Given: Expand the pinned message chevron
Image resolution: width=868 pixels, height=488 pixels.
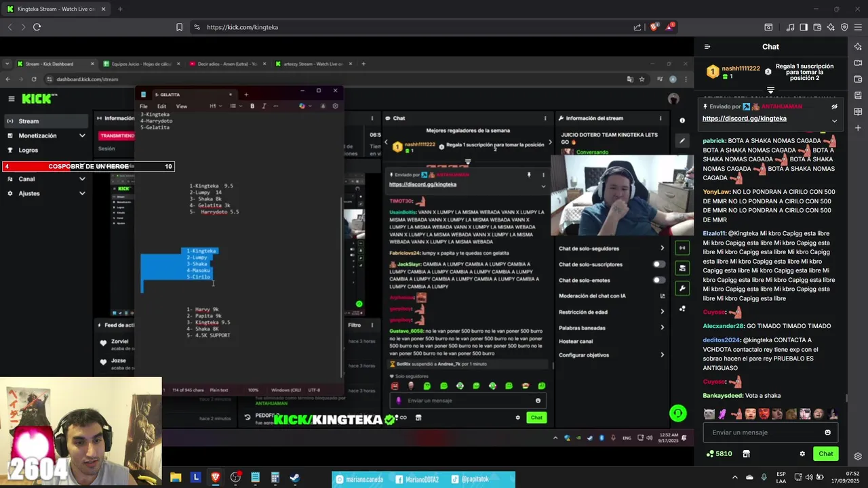Looking at the screenshot, I should coord(834,121).
